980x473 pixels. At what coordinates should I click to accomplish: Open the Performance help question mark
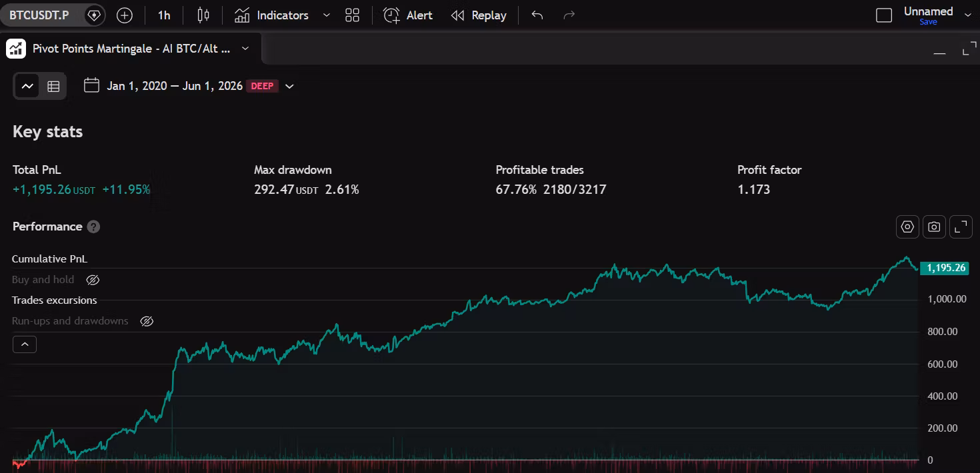coord(94,227)
